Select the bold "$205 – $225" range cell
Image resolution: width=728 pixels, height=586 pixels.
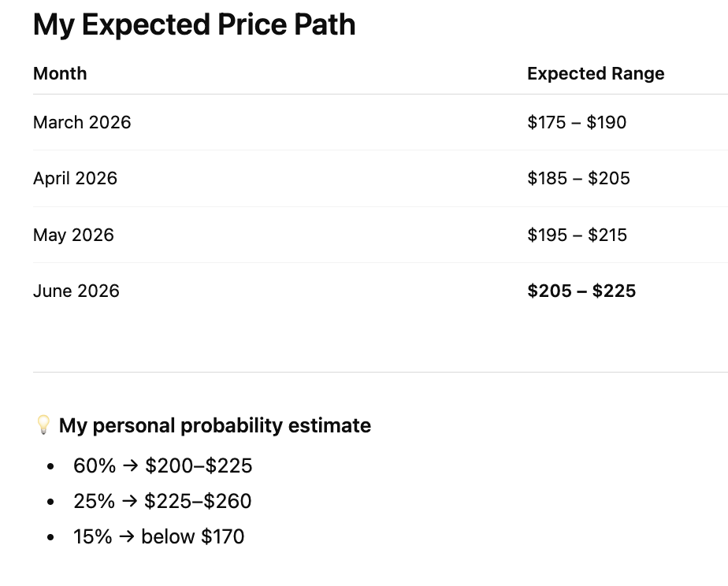(x=581, y=291)
